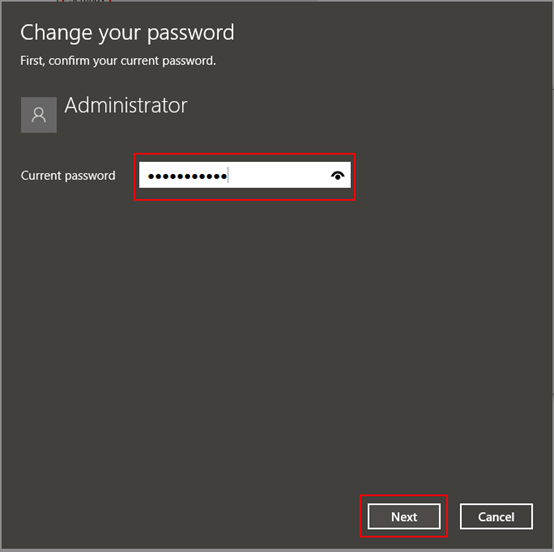Click the gray avatar tile beside Administrator

[39, 115]
